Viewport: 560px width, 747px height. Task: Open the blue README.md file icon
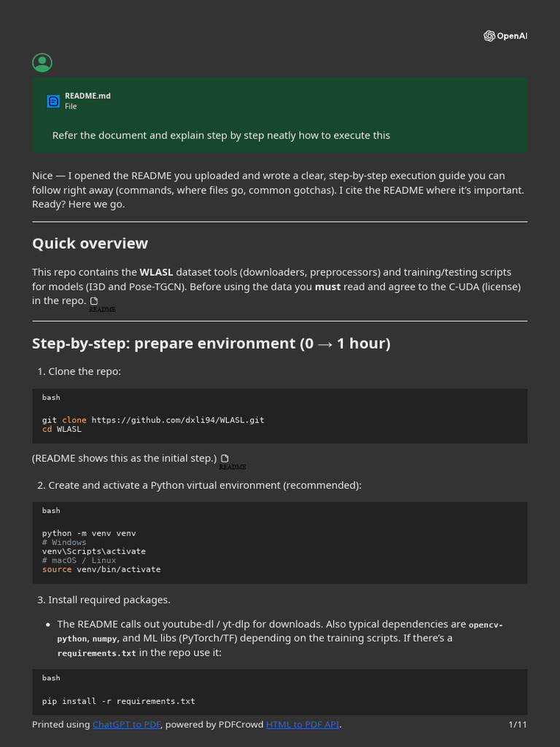(x=53, y=101)
